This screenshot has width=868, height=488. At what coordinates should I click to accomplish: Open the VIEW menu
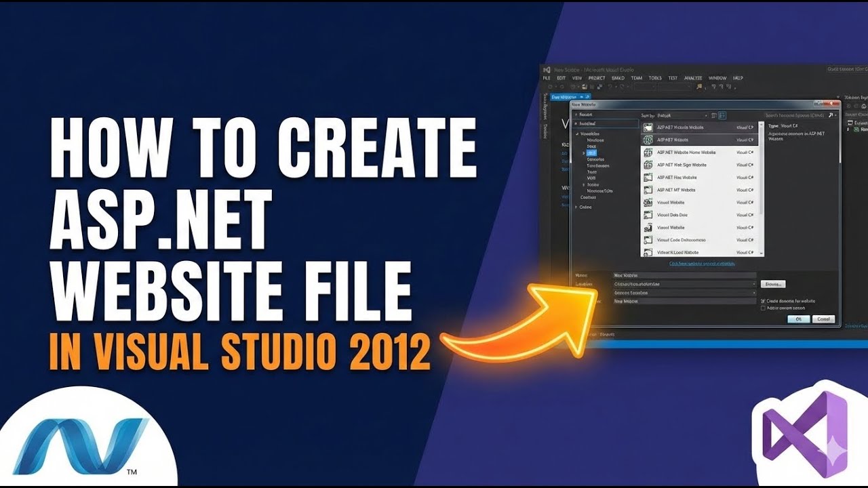tap(577, 78)
